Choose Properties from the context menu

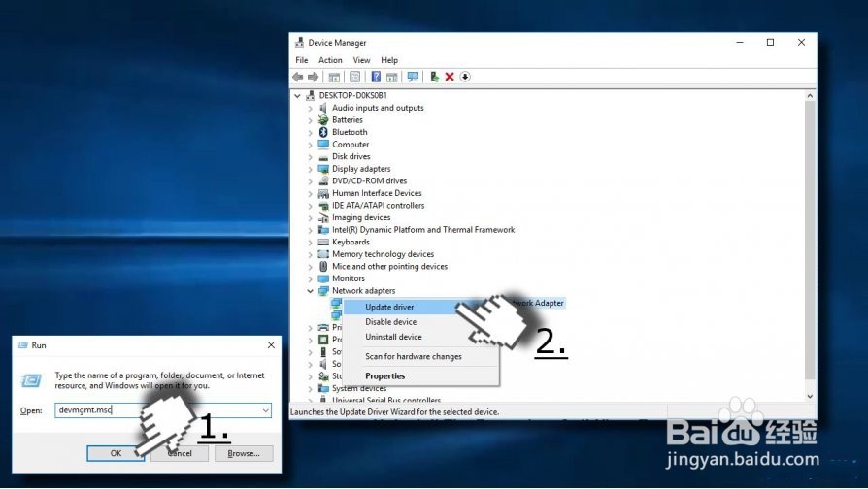coord(420,376)
